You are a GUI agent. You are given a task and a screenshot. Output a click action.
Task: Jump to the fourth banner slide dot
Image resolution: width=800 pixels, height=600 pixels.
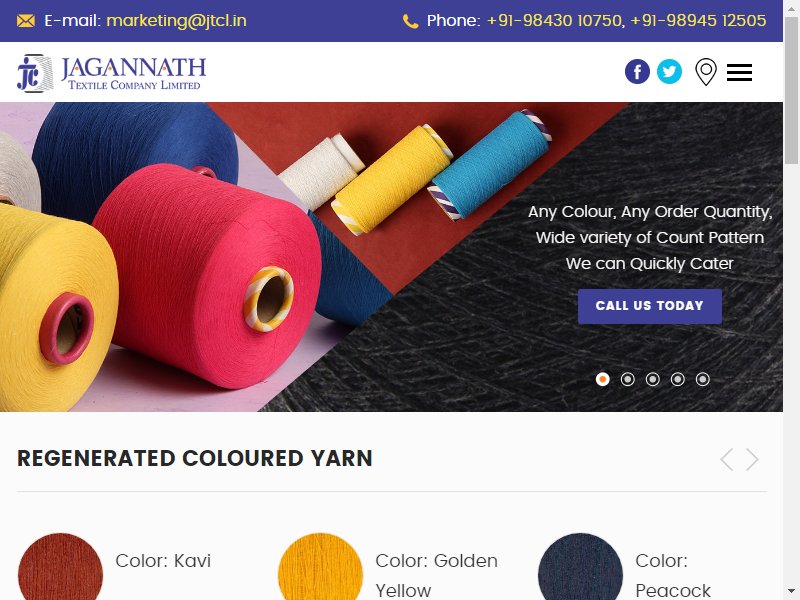pos(678,379)
